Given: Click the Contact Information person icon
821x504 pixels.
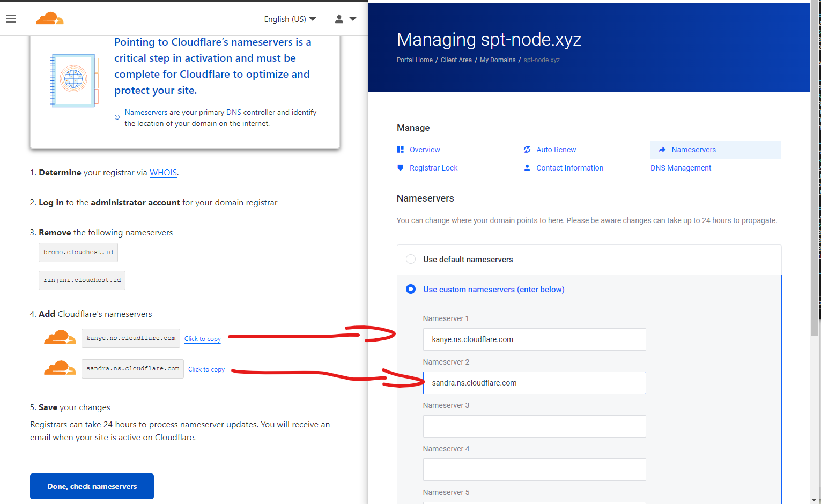Looking at the screenshot, I should tap(527, 168).
